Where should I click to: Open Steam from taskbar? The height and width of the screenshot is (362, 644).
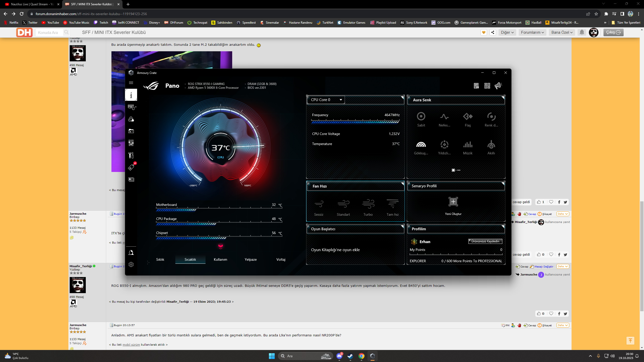coord(350,356)
